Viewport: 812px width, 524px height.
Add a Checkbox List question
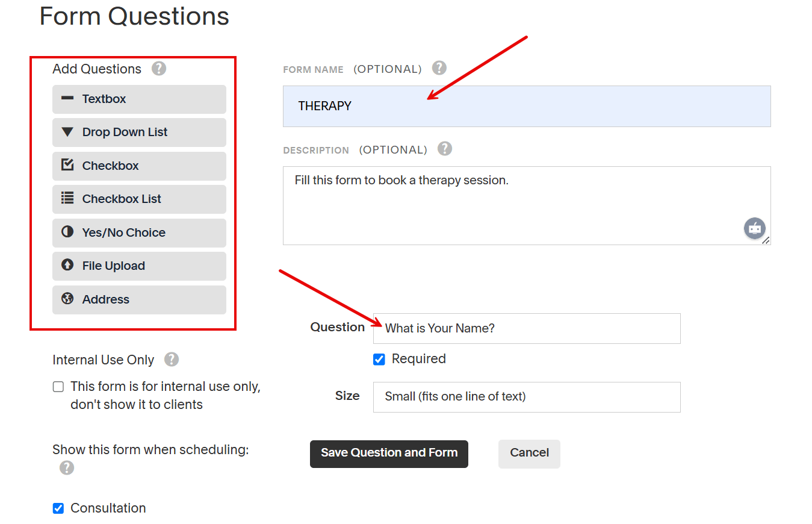click(138, 199)
